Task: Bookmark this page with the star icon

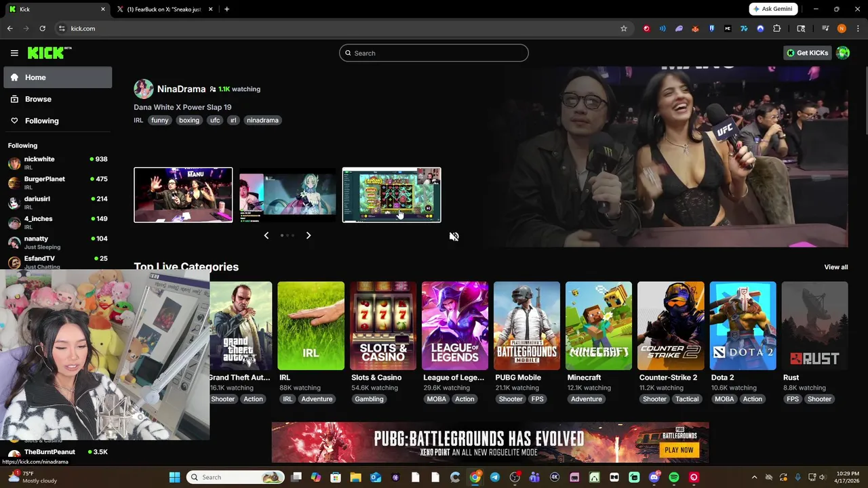Action: coord(624,28)
